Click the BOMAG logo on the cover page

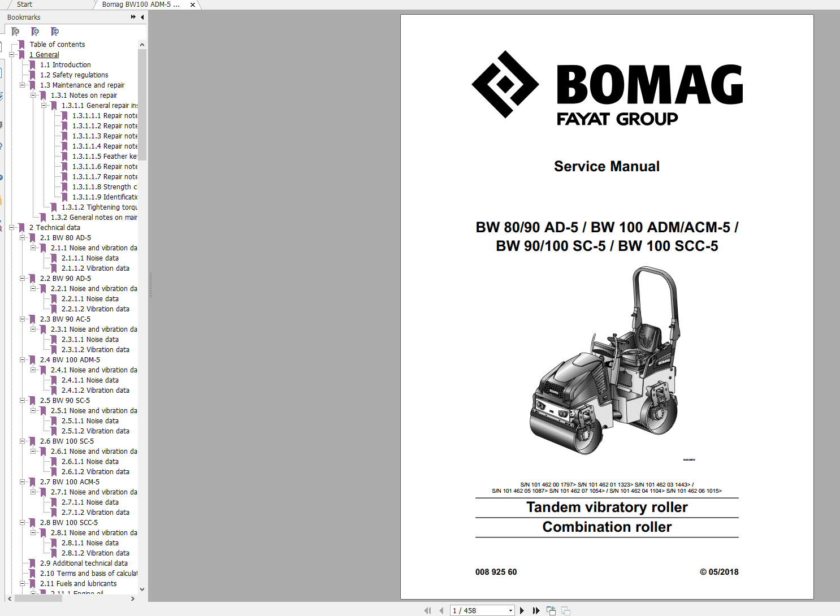click(607, 89)
